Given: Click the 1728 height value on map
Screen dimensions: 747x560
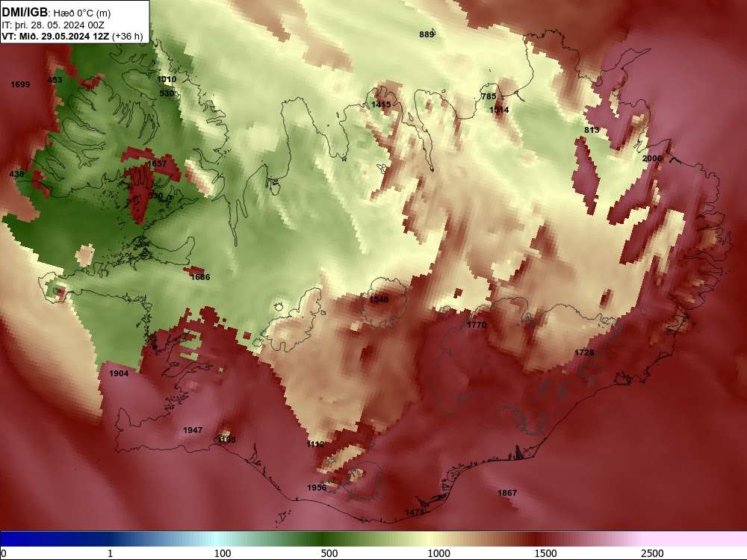Looking at the screenshot, I should click(x=584, y=352).
